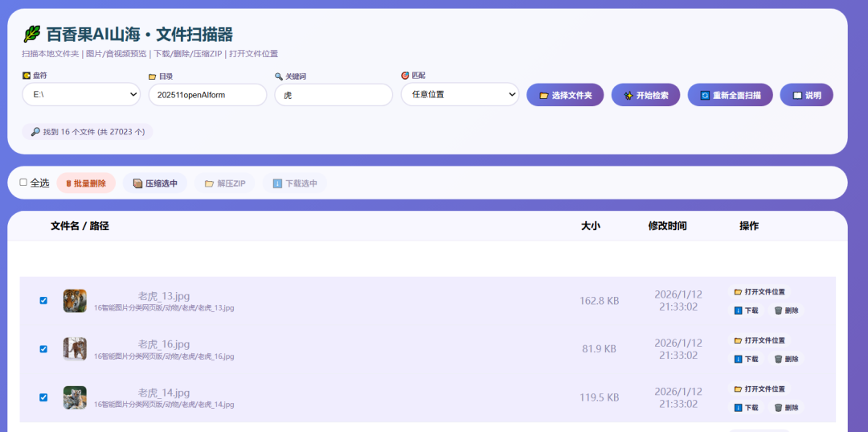Click the path text ending in 老虎_14.jpg

point(164,405)
